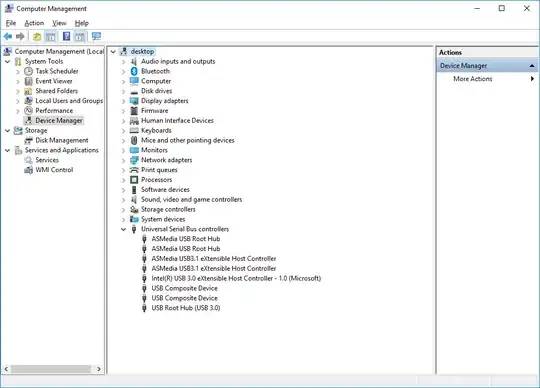Collapse the Storage node in the left tree
The height and width of the screenshot is (388, 540).
click(x=8, y=131)
